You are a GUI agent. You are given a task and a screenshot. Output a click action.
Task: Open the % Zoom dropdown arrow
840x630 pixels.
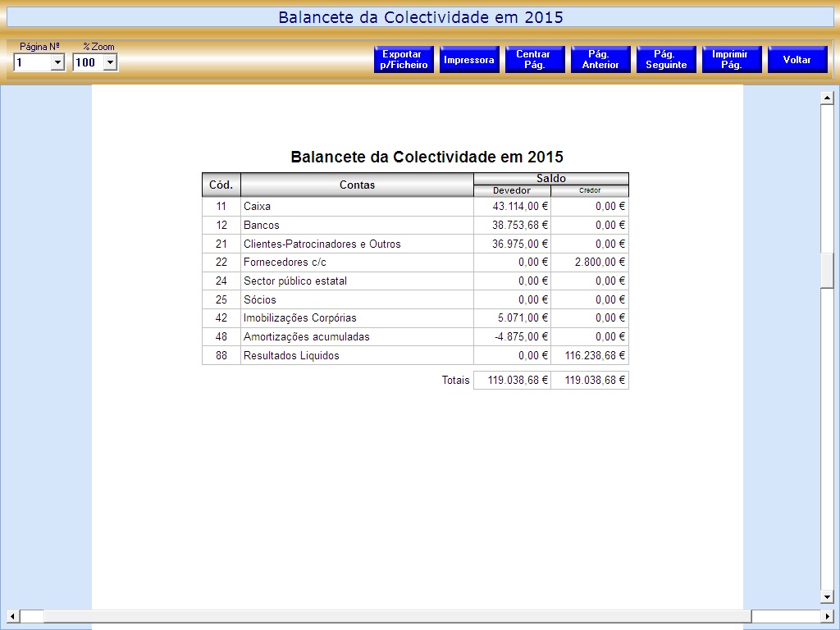[110, 62]
